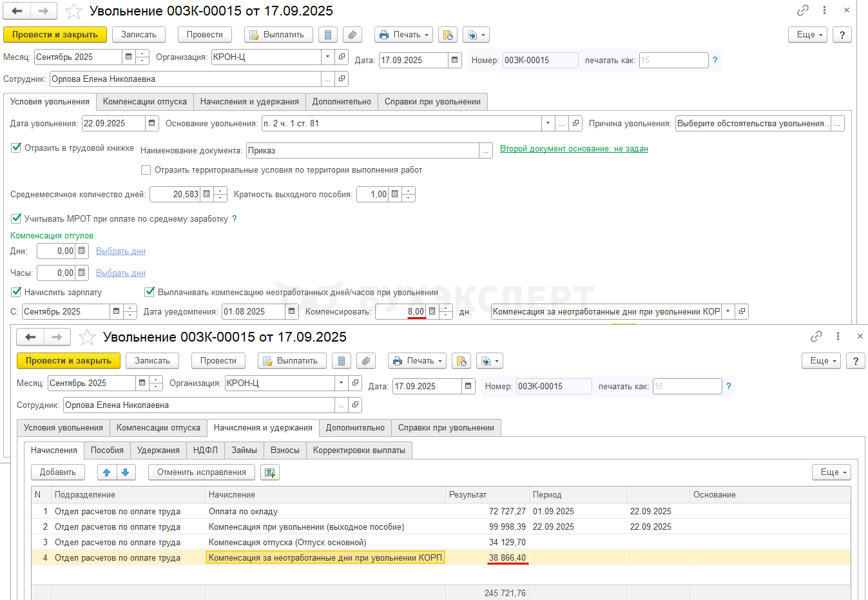Image resolution: width=868 pixels, height=600 pixels.
Task: Select Компенсация отпуска (Отпуск основной) row
Action: click(441, 542)
